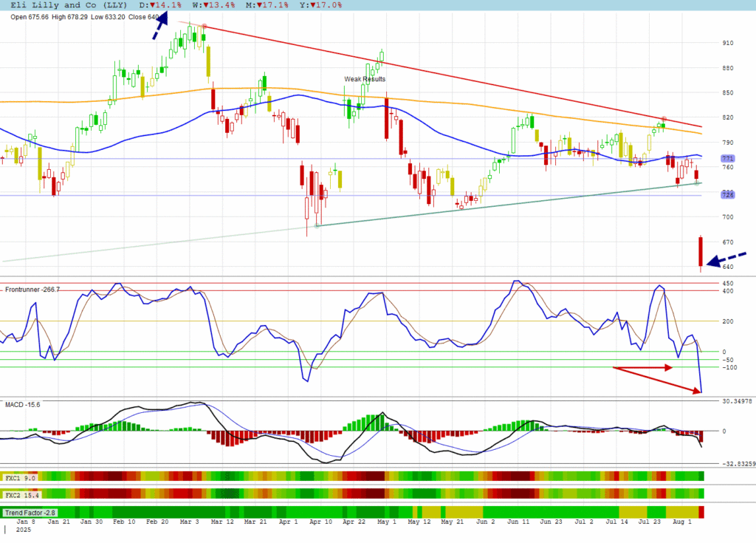Select the 726 horizontal level price tag
This screenshot has height=543, width=756.
(727, 195)
